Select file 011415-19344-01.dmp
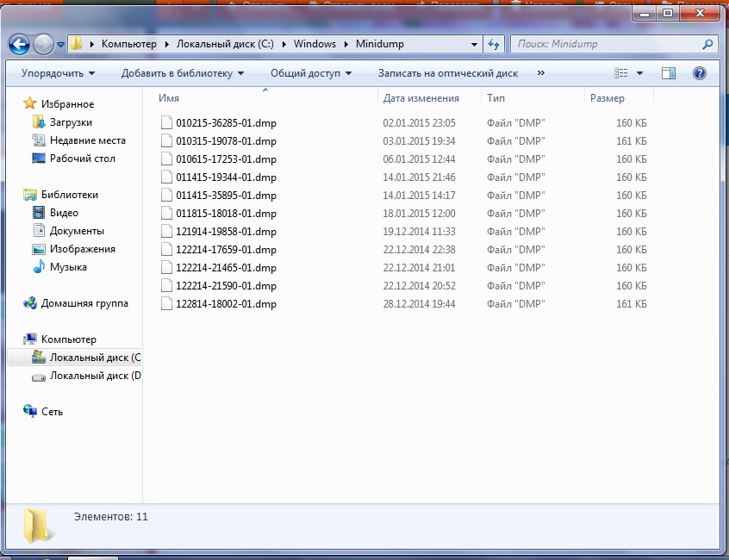Viewport: 729px width, 560px height. coord(226,177)
